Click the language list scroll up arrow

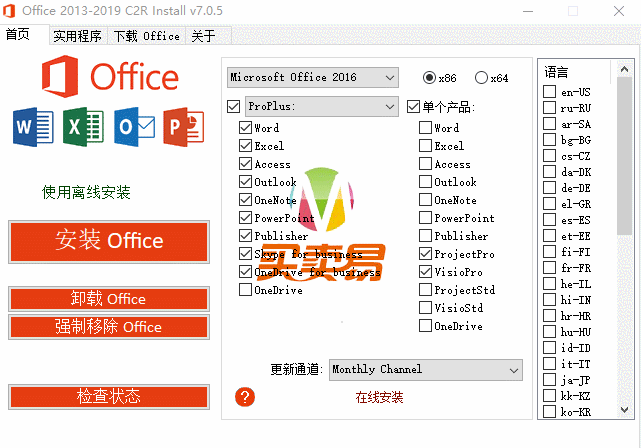[624, 69]
